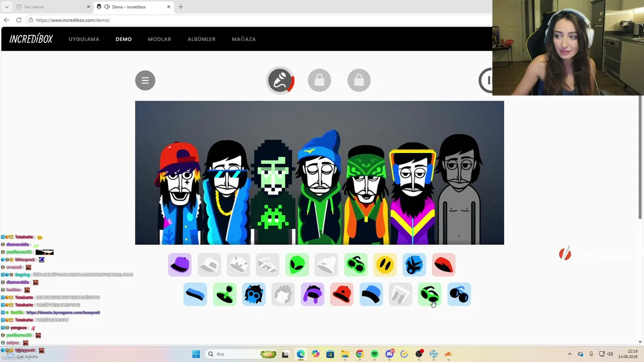Viewport: 644px width, 362px height.
Task: Close the Demo - Incredibox tab
Action: coord(169,7)
